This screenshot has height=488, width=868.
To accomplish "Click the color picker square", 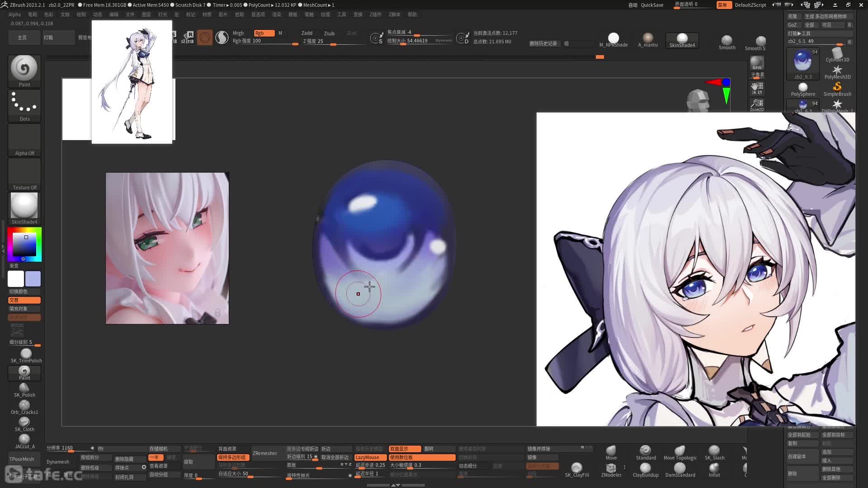I will [24, 244].
